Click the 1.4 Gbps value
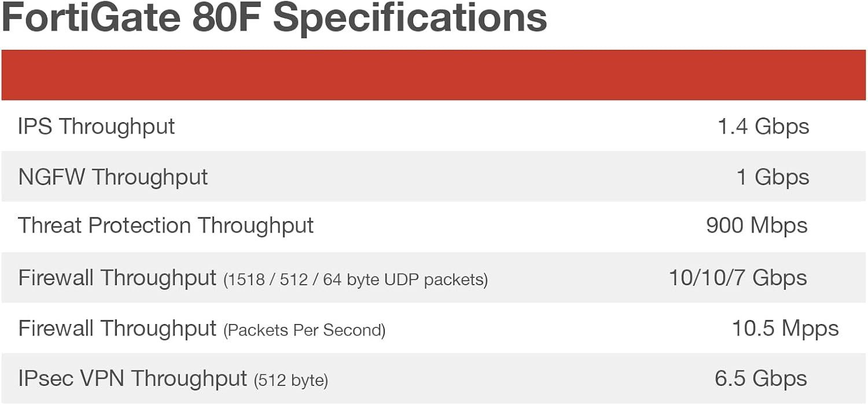 (763, 126)
